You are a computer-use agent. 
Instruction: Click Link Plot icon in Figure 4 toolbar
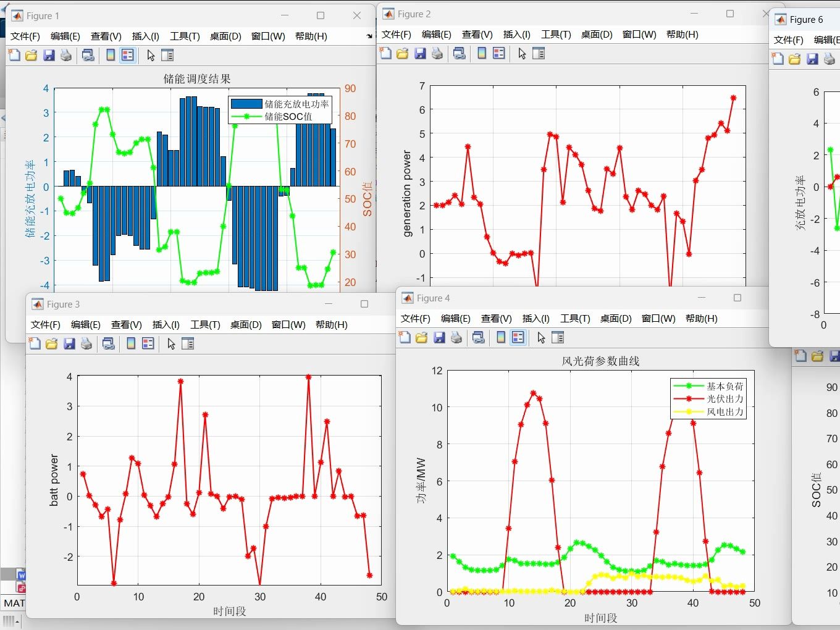click(x=479, y=337)
